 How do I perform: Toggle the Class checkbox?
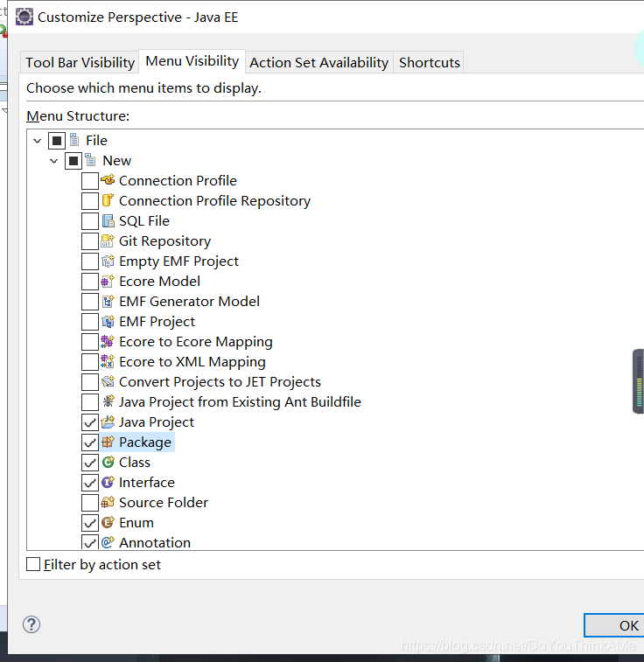90,463
